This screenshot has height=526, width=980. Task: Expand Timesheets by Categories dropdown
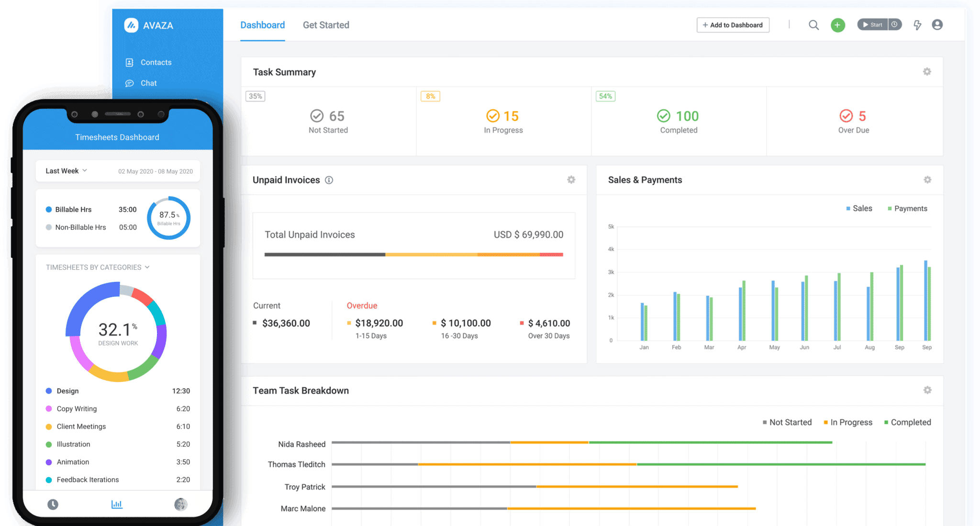point(98,267)
